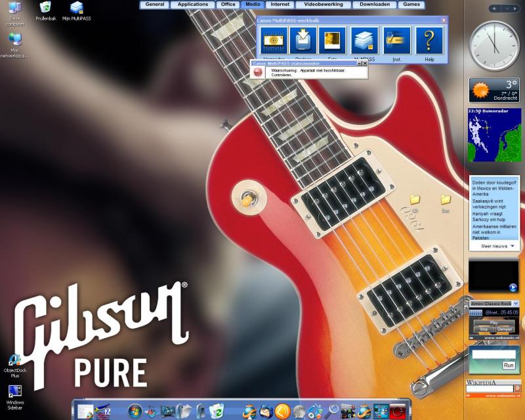Open Deze computer desktop icon
Viewport: 525px width, 420px height.
click(14, 14)
